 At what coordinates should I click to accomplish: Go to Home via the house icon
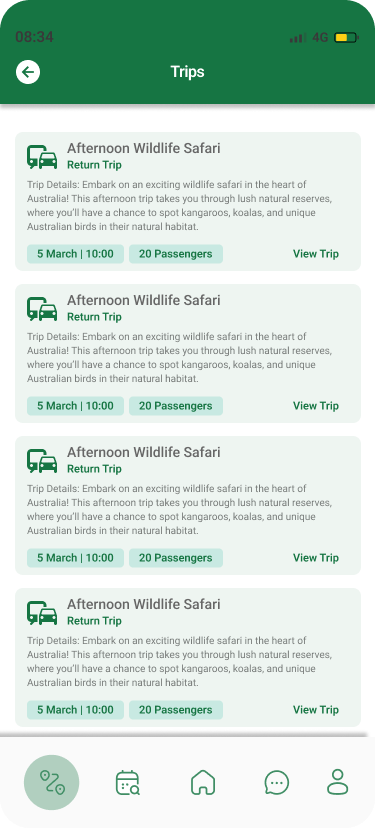(x=203, y=782)
